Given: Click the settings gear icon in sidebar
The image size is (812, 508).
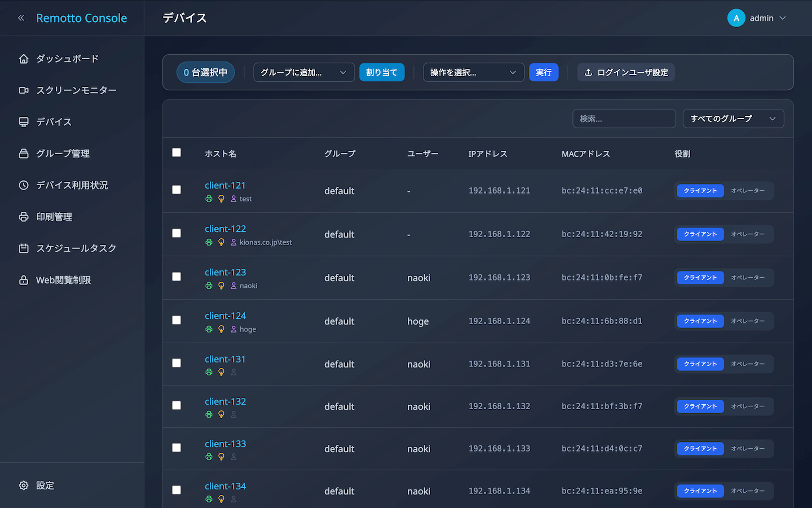Looking at the screenshot, I should click(x=24, y=485).
